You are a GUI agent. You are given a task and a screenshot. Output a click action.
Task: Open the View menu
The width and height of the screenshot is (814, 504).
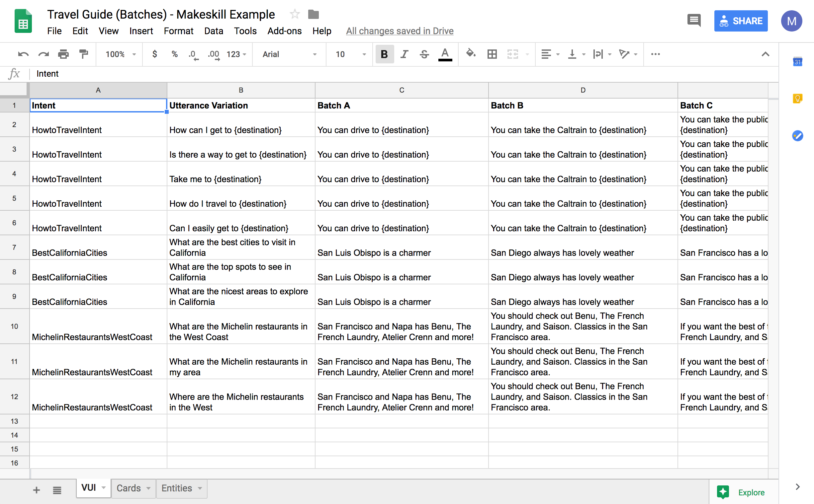[x=108, y=31]
